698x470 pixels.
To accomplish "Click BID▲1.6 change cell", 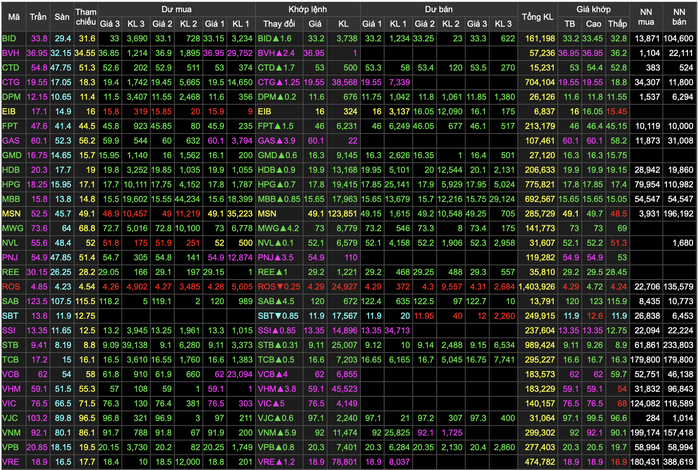I will click(275, 39).
